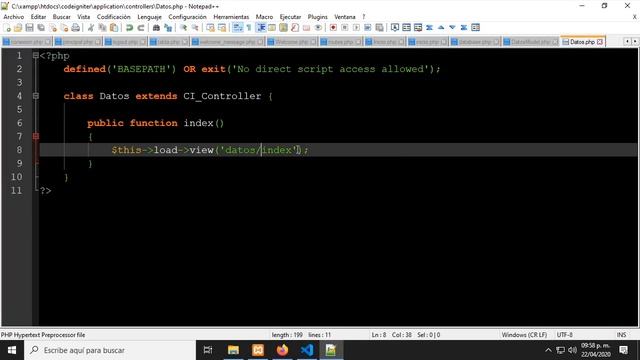Open the notification center icon
Viewport: 640px width, 360px height.
coord(623,350)
